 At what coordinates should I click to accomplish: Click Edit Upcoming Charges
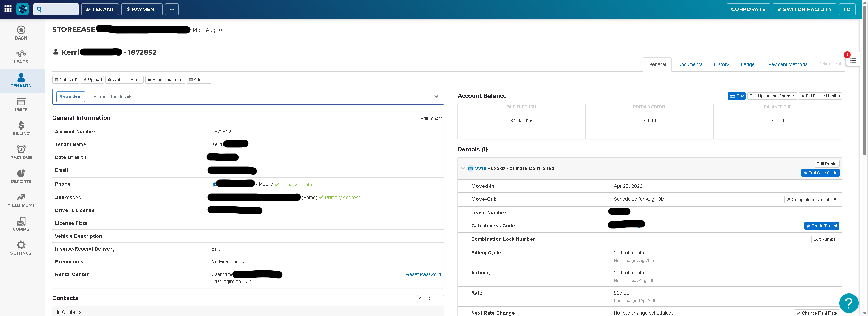[772, 96]
